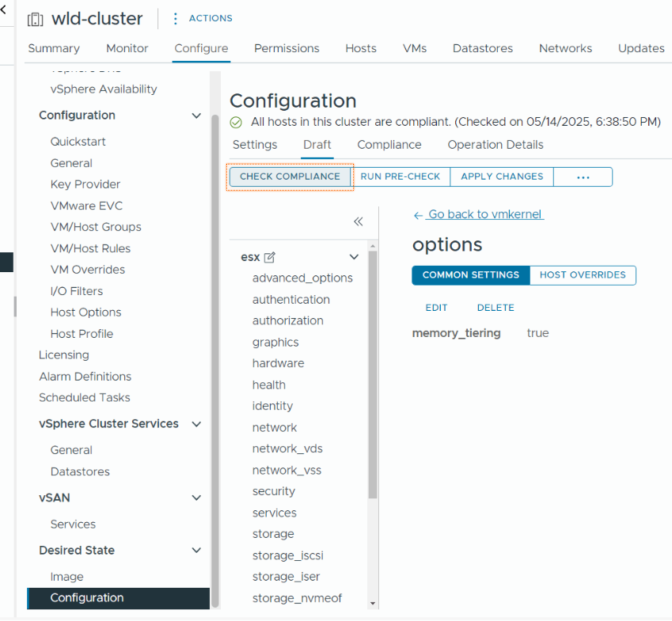Click the Apply Changes button

[502, 176]
